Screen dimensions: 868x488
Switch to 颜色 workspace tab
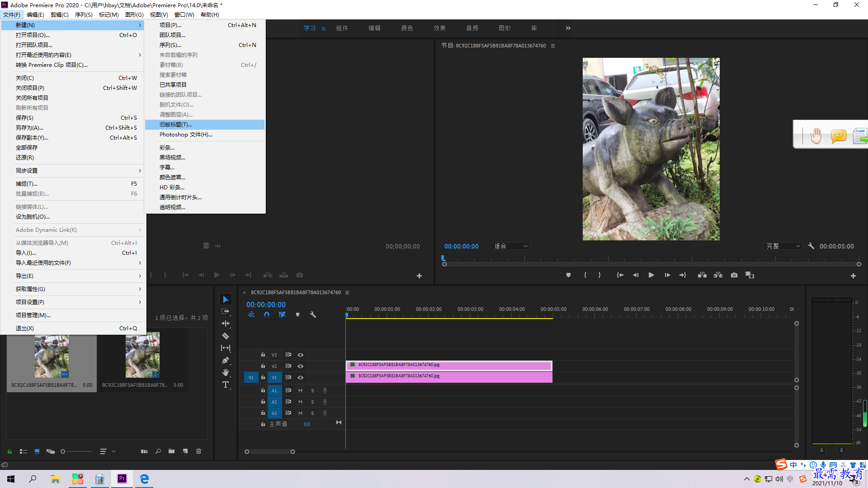(407, 28)
